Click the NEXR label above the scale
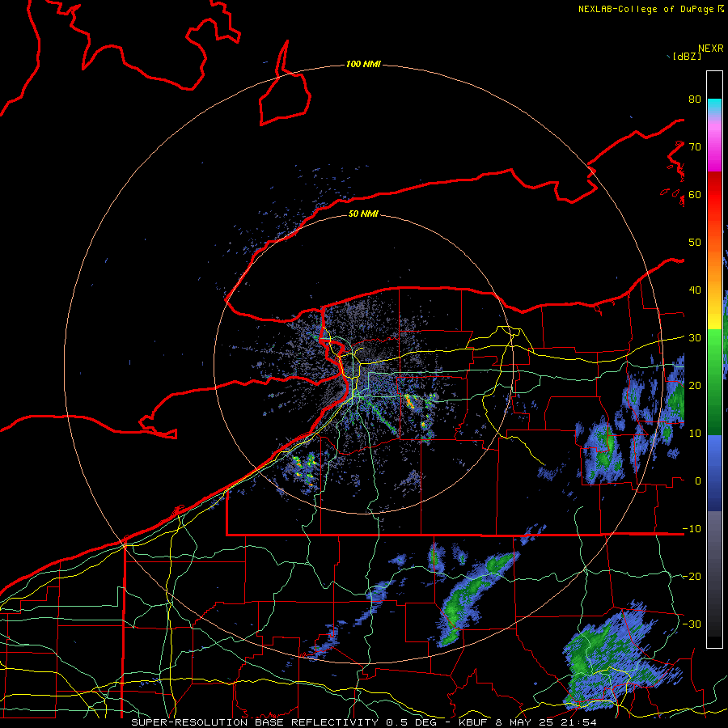Viewport: 728px width, 728px height. coord(711,49)
